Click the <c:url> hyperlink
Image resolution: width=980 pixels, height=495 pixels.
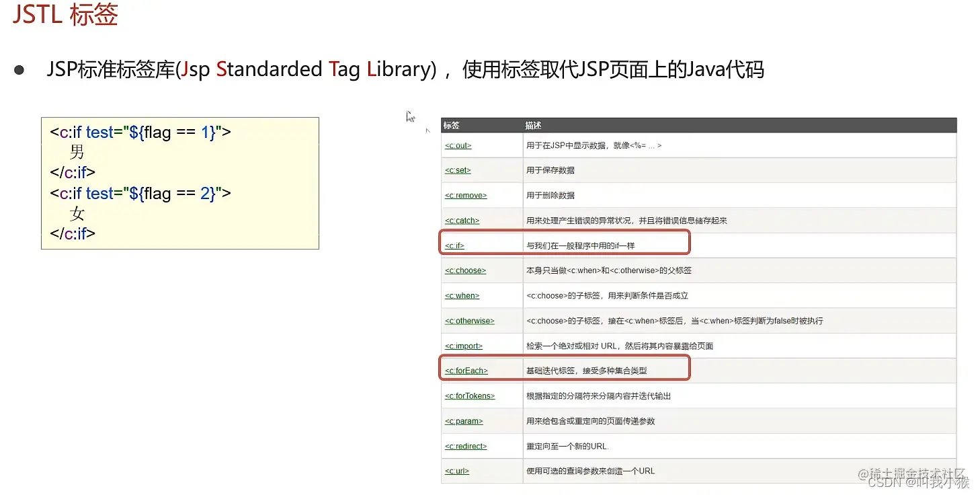[456, 471]
